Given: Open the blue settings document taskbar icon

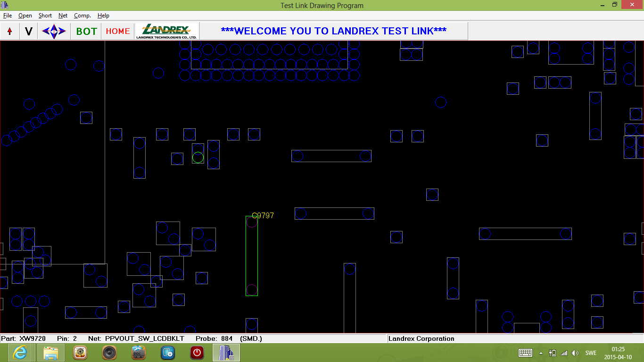Looking at the screenshot, I should [x=168, y=353].
